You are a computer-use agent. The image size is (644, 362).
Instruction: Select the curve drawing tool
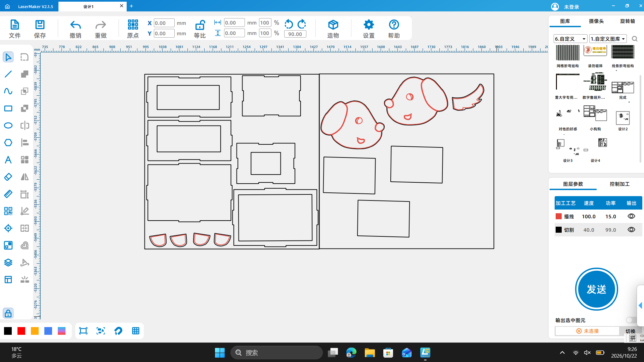(x=8, y=91)
